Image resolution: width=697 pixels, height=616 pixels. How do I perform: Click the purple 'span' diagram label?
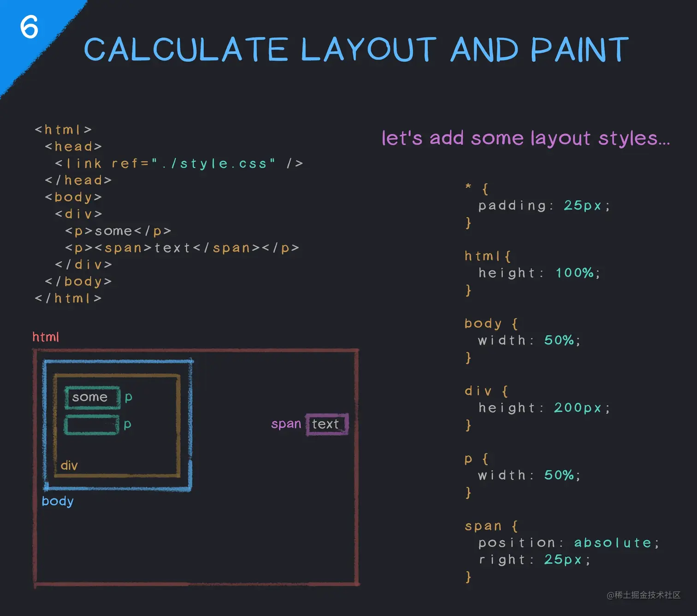(286, 424)
